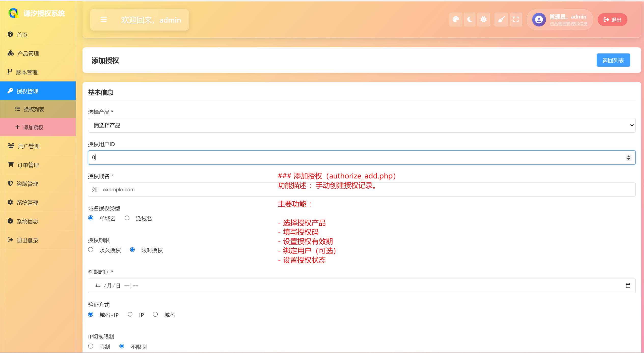Click the 添加授权 plus icon
644x353 pixels.
(17, 127)
